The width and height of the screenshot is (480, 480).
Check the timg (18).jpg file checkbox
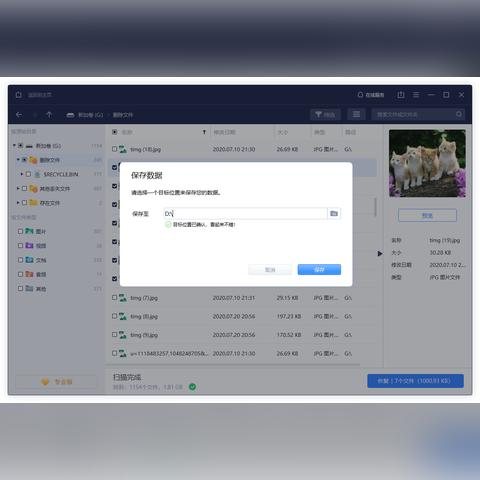tap(115, 149)
